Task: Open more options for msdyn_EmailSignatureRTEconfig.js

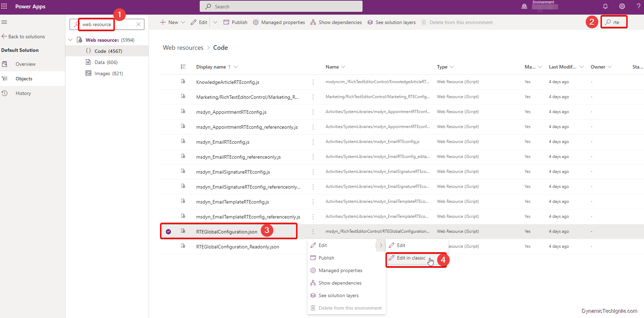Action: [313, 172]
